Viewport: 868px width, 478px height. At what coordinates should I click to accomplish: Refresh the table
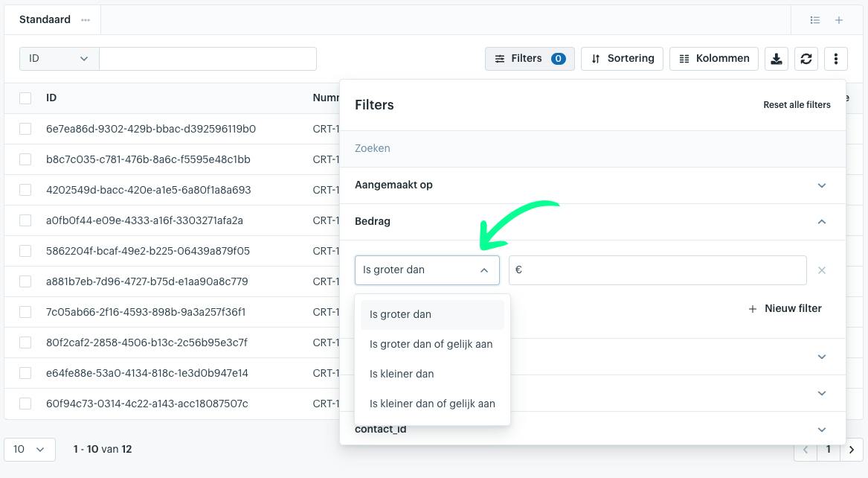[806, 59]
